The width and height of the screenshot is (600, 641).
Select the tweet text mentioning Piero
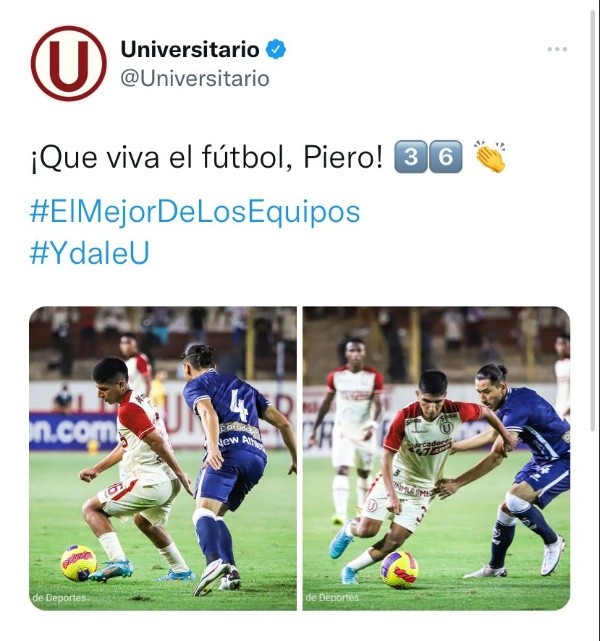pyautogui.click(x=207, y=157)
